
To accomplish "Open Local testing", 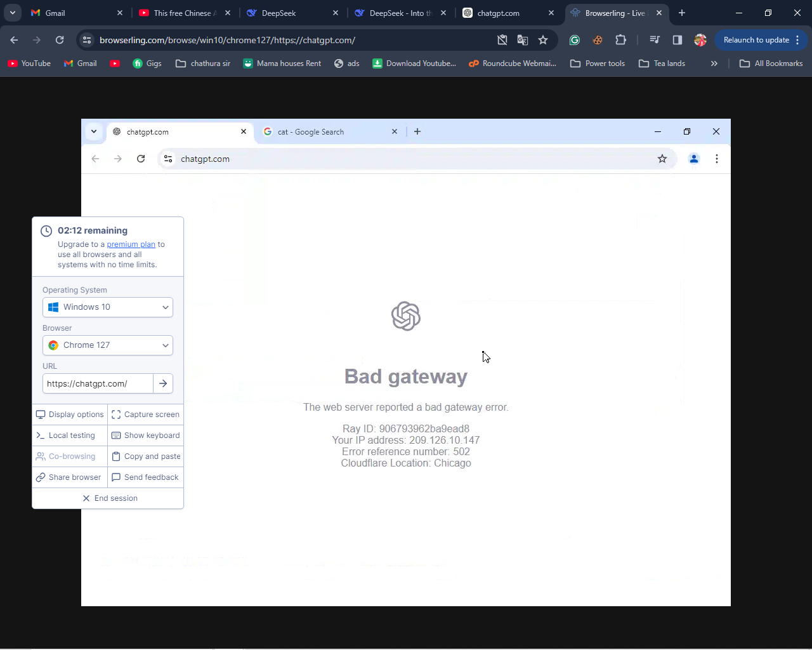I will (70, 435).
